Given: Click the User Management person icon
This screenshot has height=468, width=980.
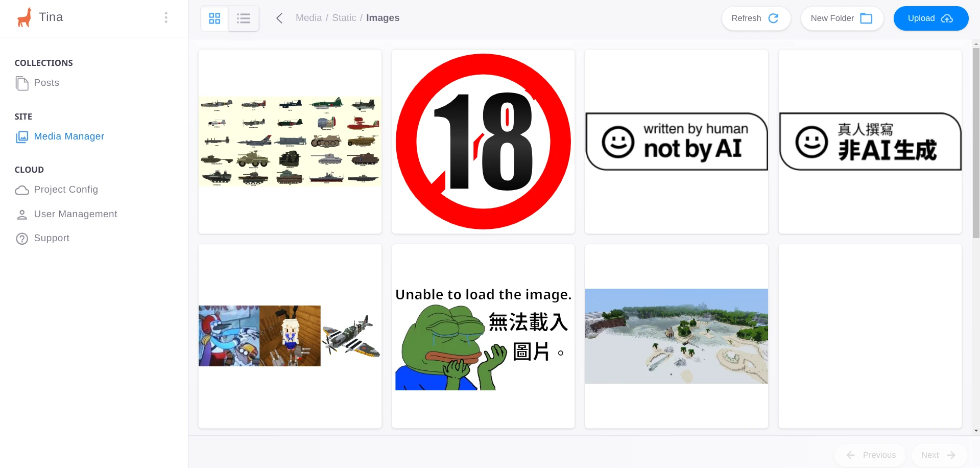Looking at the screenshot, I should point(22,215).
